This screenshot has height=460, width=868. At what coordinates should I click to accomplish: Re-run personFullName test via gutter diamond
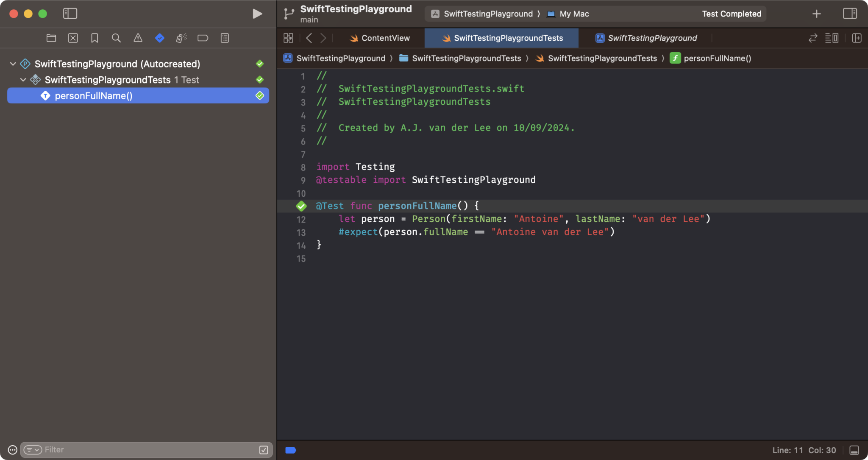point(301,206)
